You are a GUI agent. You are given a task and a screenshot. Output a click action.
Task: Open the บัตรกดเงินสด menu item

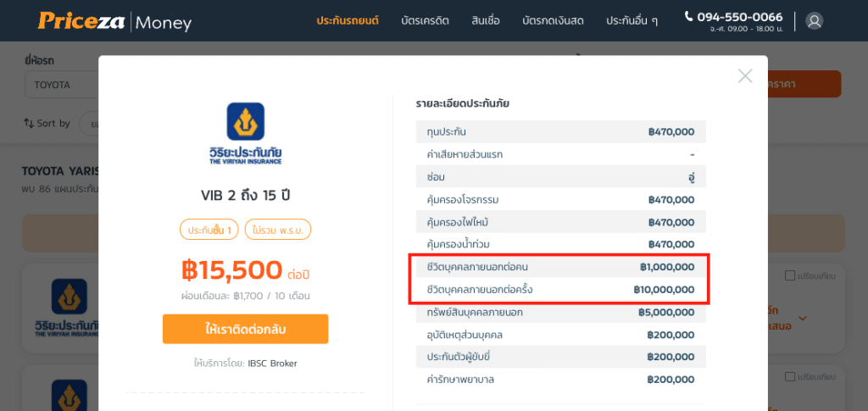coord(553,21)
